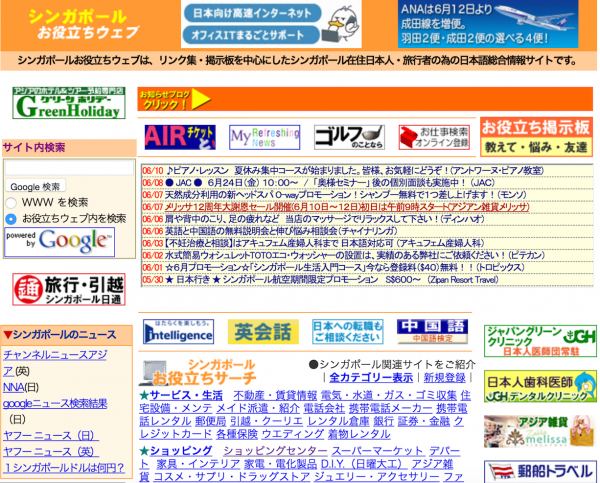Viewport: 600px width, 483px height.
Task: Click the 05/30 日本行き シンガポール航空 row
Action: pyautogui.click(x=367, y=280)
